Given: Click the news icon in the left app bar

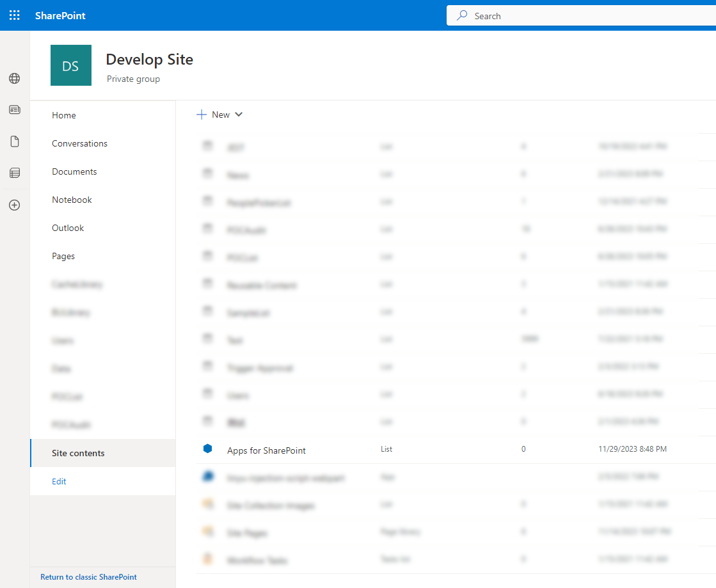Looking at the screenshot, I should [14, 109].
